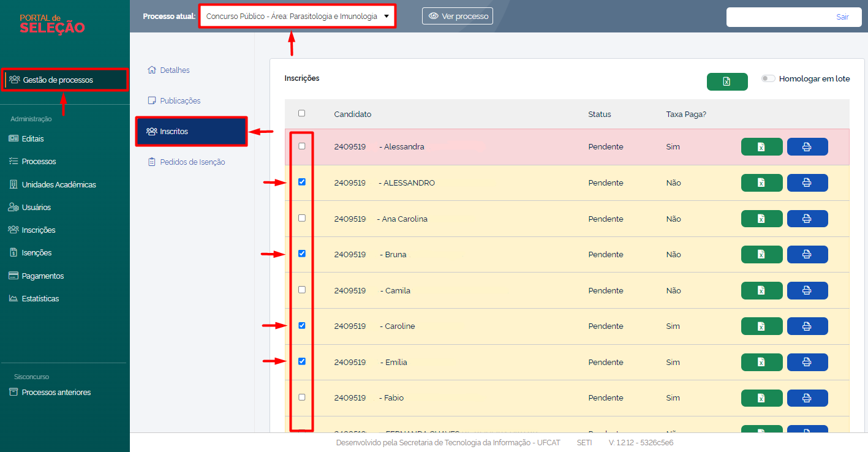Go to the Detalhes tab
Screen dimensions: 868x452
pyautogui.click(x=169, y=70)
